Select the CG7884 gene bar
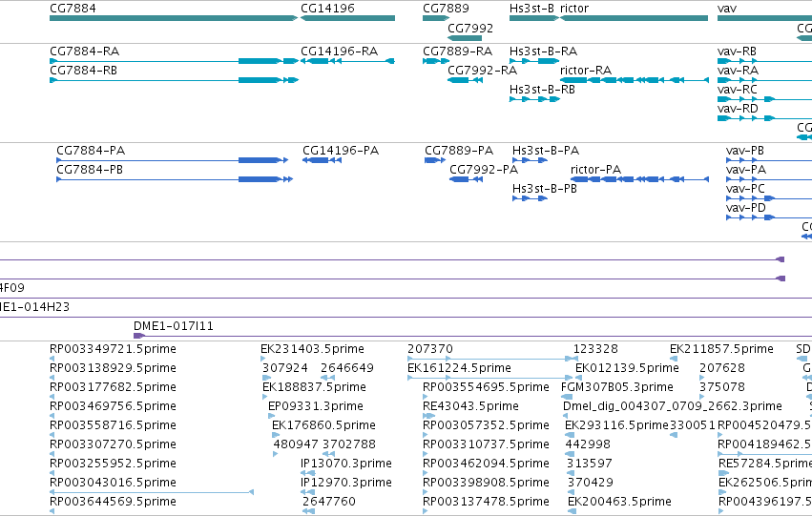This screenshot has height=516, width=812. pos(174,18)
